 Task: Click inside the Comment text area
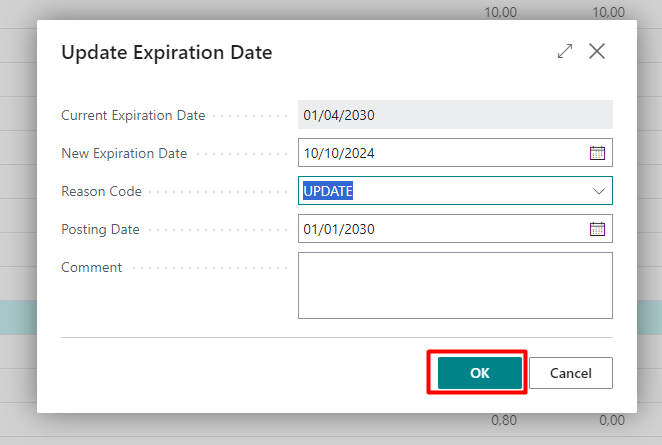click(455, 285)
